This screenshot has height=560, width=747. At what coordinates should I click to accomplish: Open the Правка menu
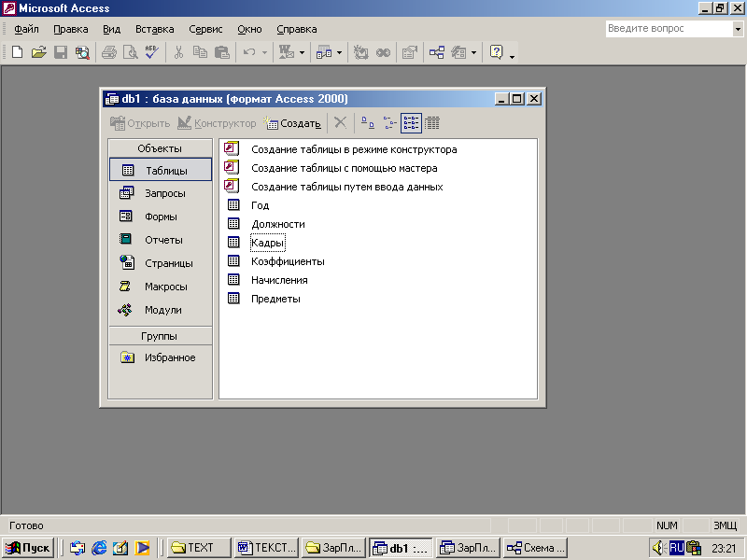click(x=71, y=29)
